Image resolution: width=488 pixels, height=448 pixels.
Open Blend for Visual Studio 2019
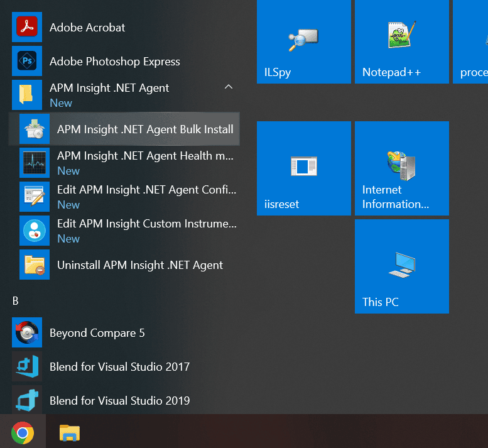pos(119,401)
